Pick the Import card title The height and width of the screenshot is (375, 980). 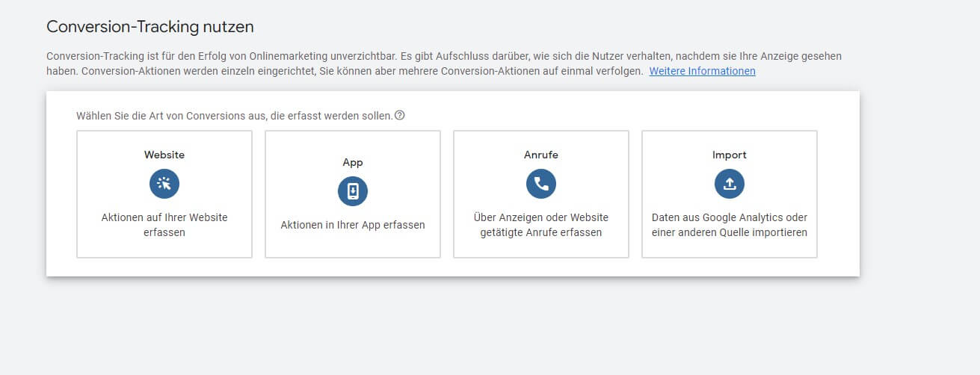point(730,155)
